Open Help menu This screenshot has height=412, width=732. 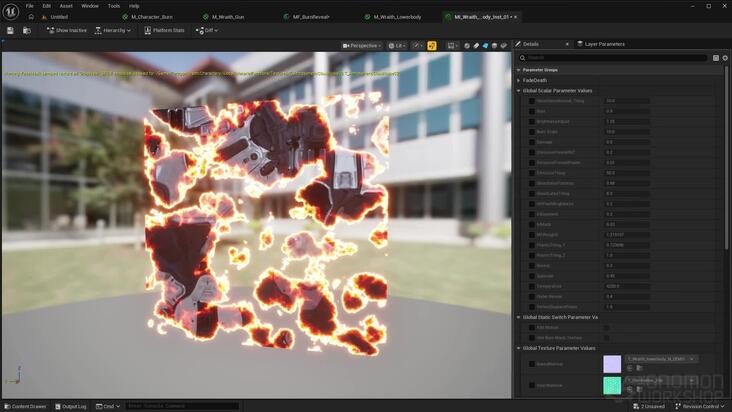pyautogui.click(x=134, y=6)
